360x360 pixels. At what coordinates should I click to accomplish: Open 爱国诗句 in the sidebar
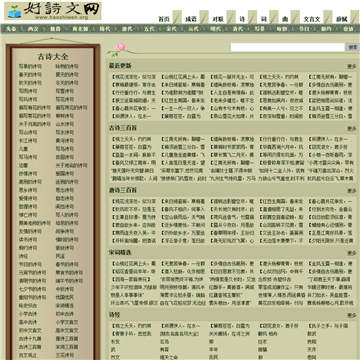[x=65, y=174]
